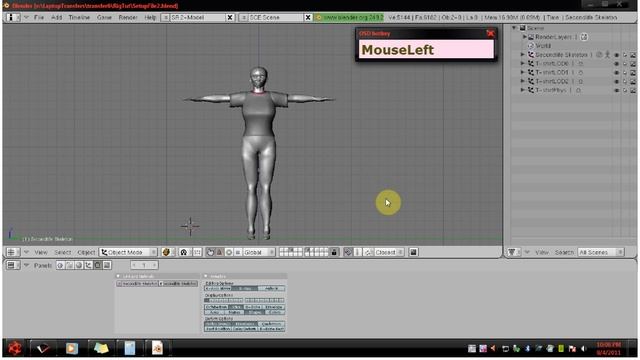Toggle visibility eye for T-shirtPhys
Viewport: 640px width, 360px height.
(617, 91)
